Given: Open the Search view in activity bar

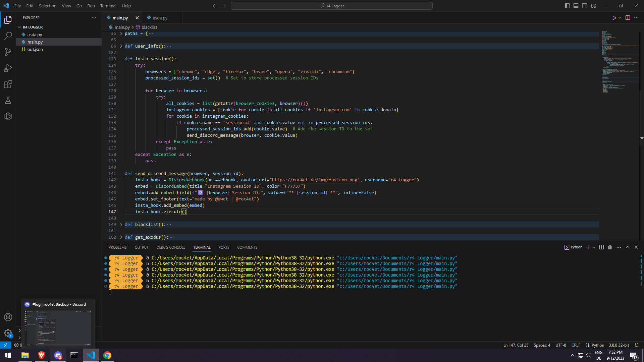Looking at the screenshot, I should coord(8,36).
